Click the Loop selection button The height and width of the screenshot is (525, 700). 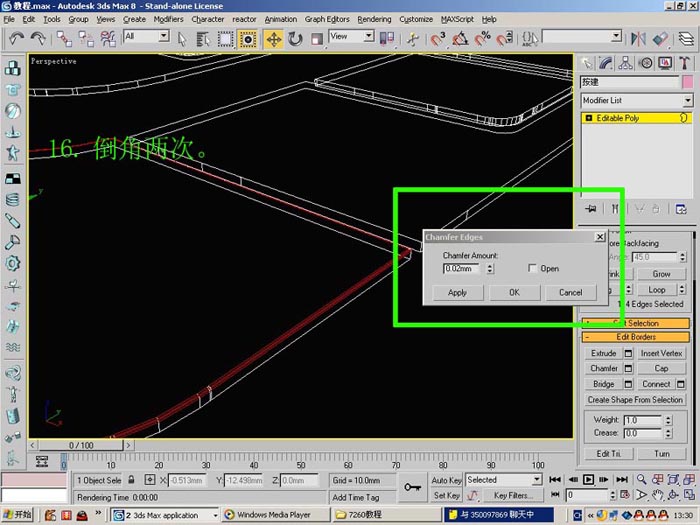click(657, 290)
